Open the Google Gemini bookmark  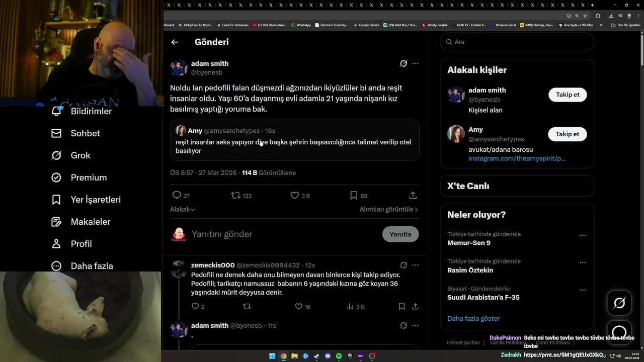coord(366,25)
